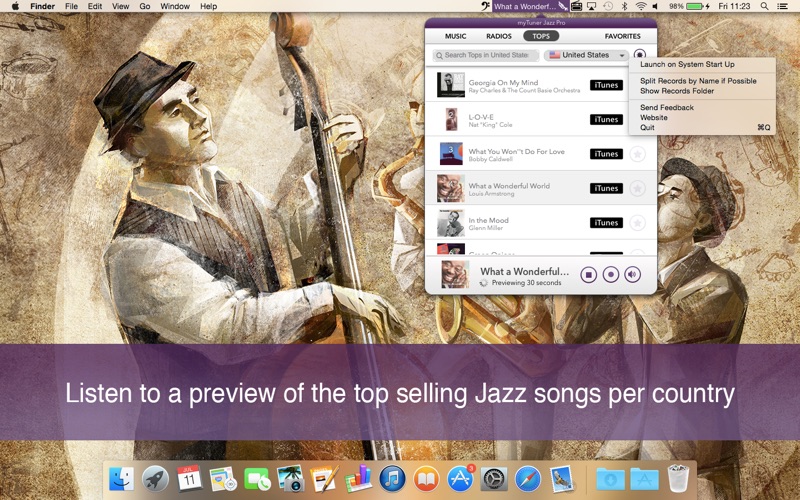Click the In the Mood album cover
The image size is (800, 500).
point(451,222)
